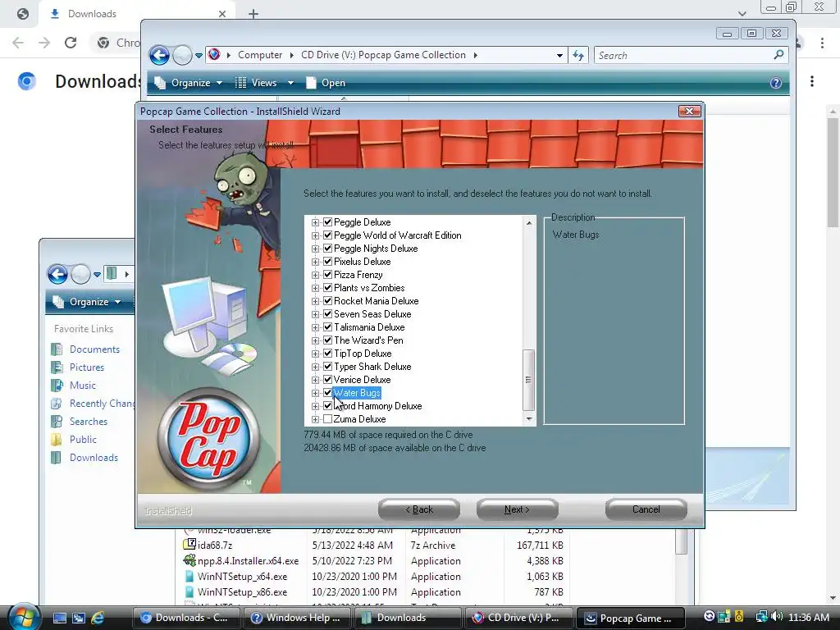Select the WinNTSetup_x64.exe file
840x630 pixels.
[x=373, y=577]
